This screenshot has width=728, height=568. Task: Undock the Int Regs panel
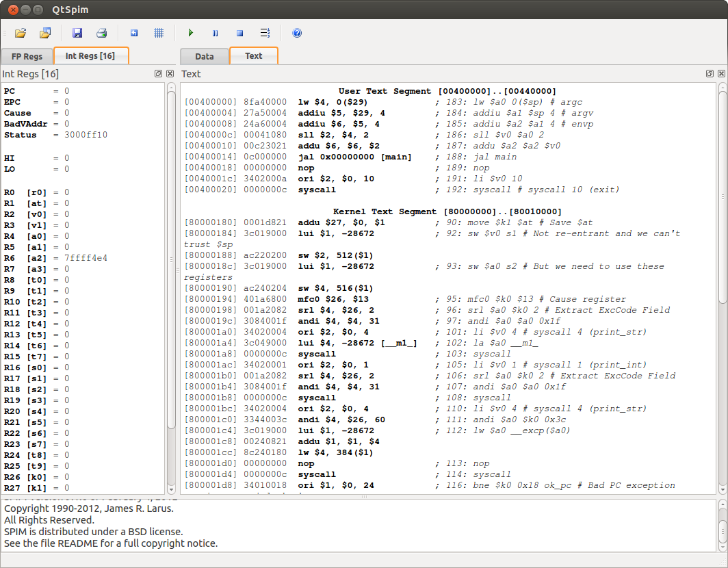point(158,73)
